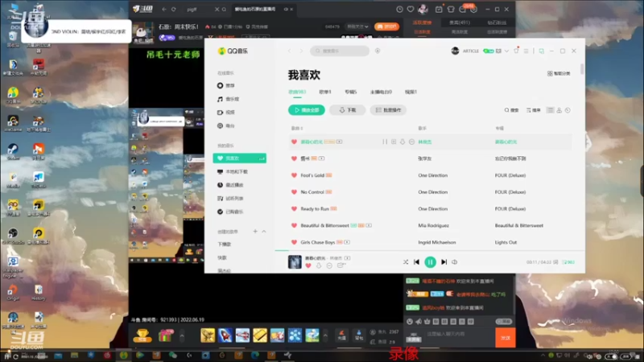Open the artist Mia Rodriguez

click(433, 225)
